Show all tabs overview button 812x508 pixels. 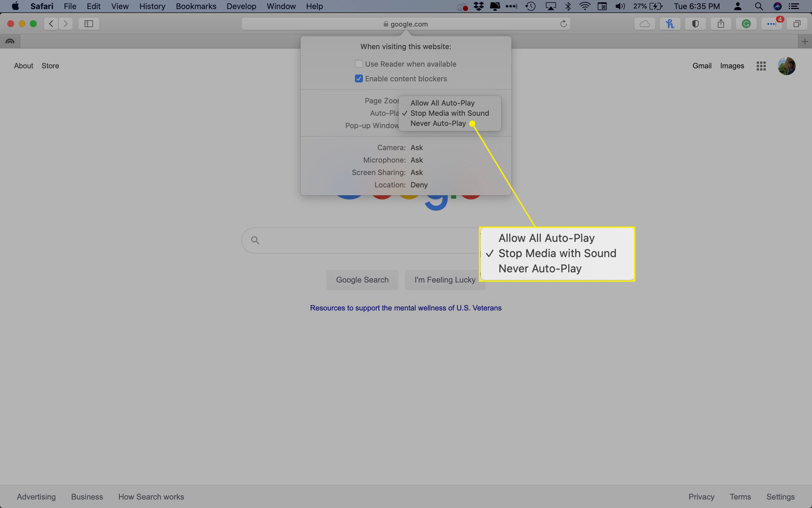pos(797,23)
